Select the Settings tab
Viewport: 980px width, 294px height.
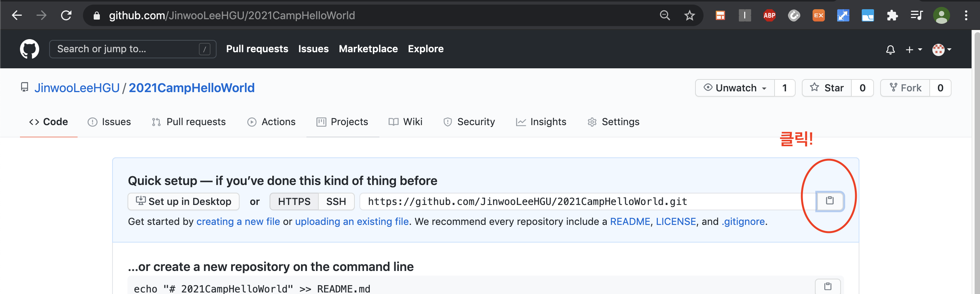pyautogui.click(x=613, y=122)
